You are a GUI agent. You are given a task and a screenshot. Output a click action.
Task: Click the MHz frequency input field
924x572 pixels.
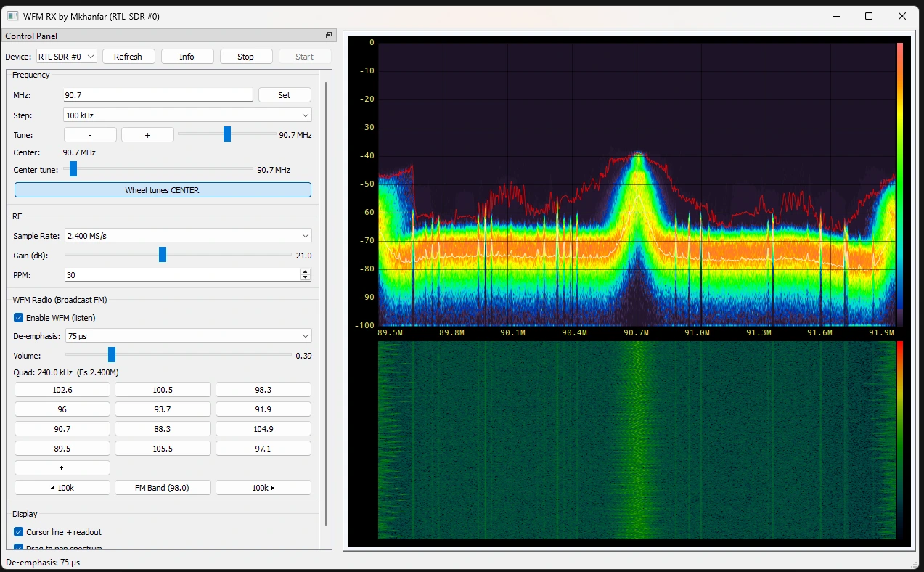158,95
